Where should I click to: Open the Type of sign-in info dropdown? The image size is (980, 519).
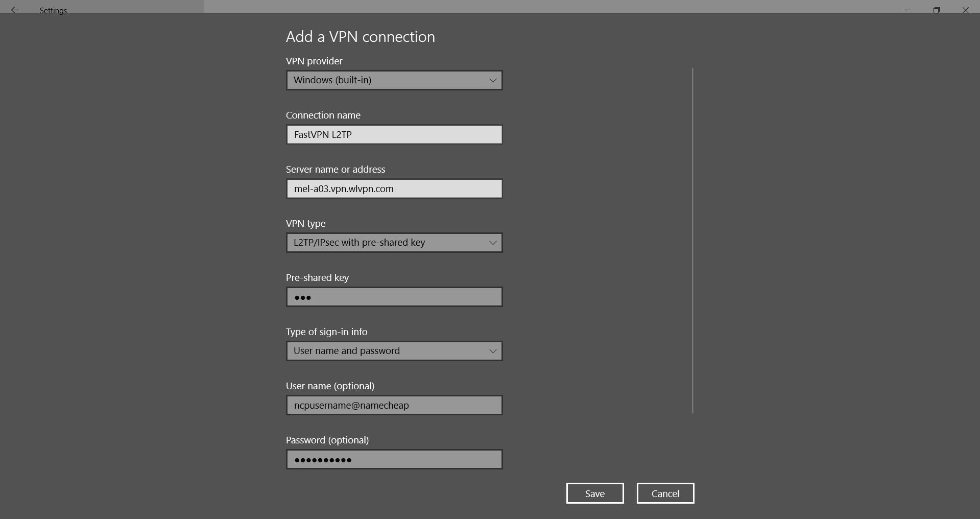point(394,351)
